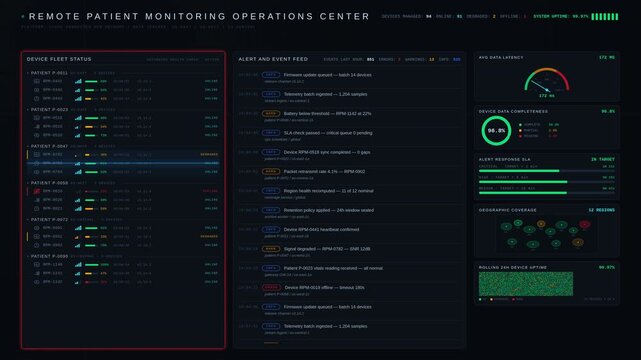Click the Remote Patient Monitoring Operations Center title
The image size is (641, 360).
click(199, 16)
